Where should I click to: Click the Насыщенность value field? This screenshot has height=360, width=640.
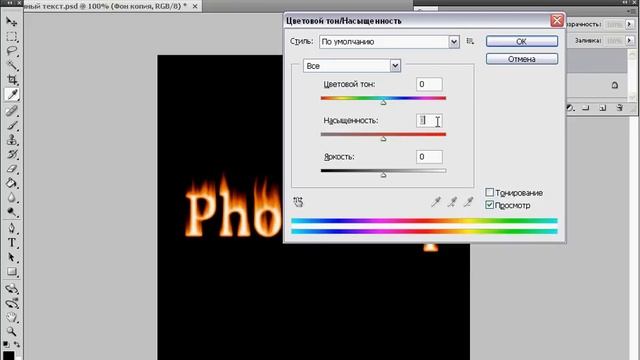(429, 120)
